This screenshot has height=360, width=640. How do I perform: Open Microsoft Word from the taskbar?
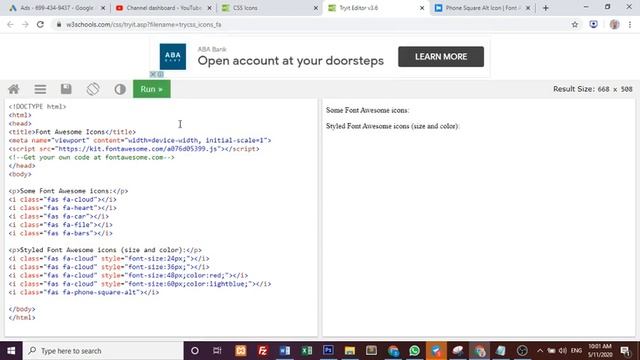285,351
